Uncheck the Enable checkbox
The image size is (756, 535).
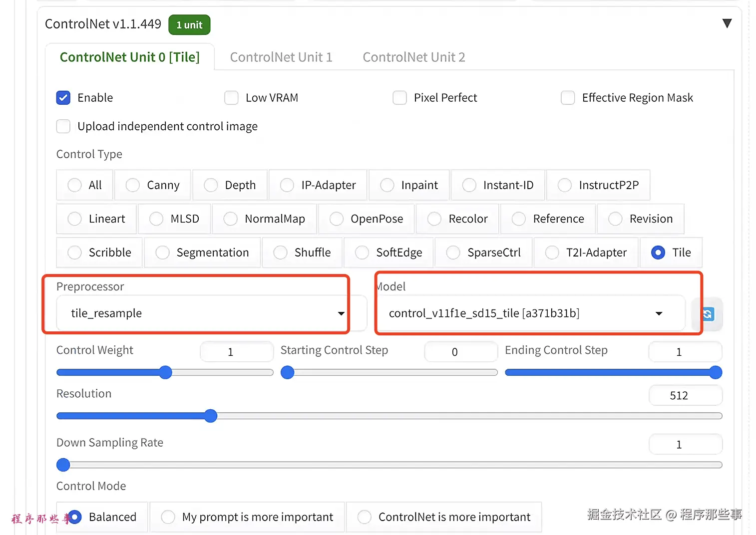pyautogui.click(x=63, y=98)
